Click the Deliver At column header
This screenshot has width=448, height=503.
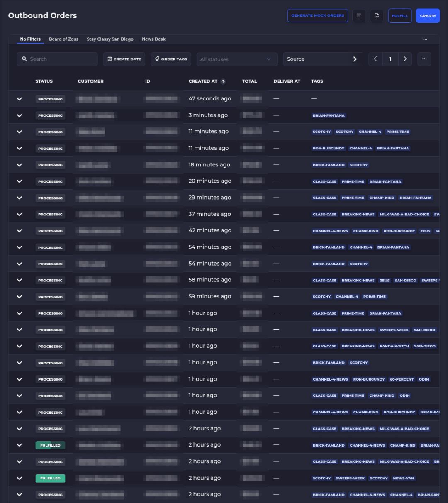click(x=287, y=81)
